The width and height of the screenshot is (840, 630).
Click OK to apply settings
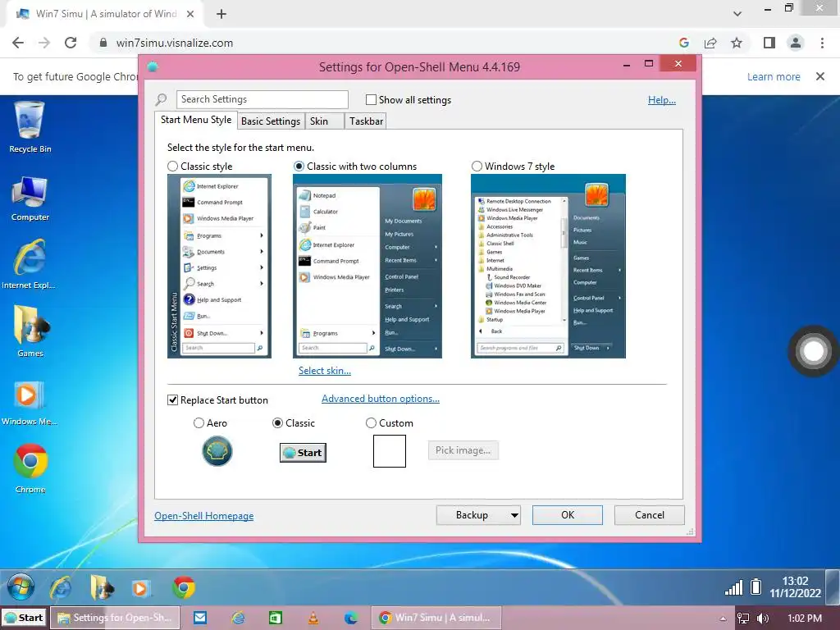[x=568, y=515]
